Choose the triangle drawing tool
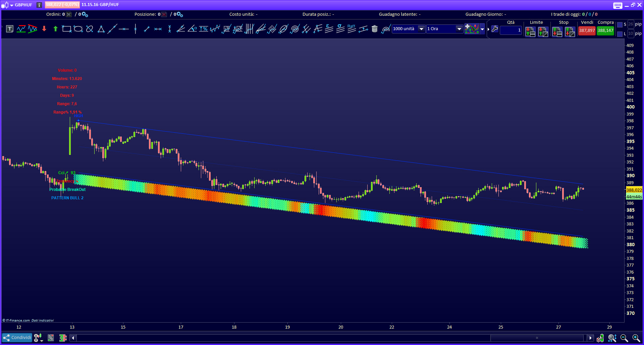Screen dimensions: 644x345 [101, 29]
